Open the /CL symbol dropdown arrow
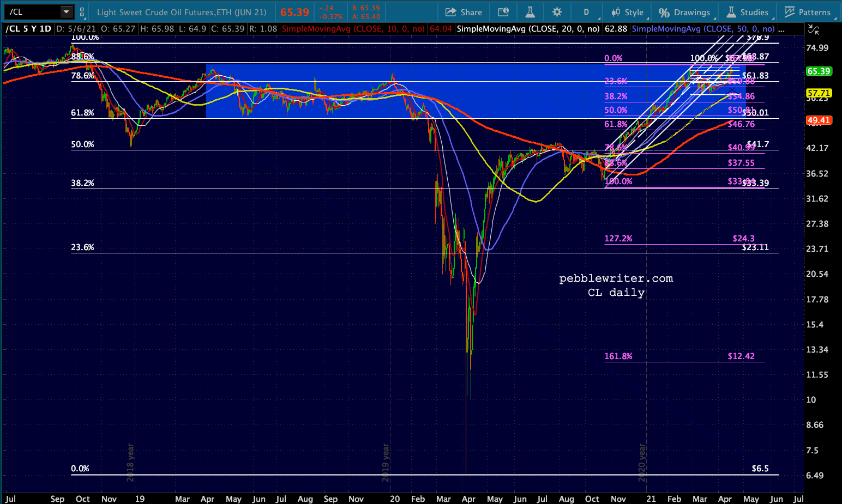 (66, 12)
